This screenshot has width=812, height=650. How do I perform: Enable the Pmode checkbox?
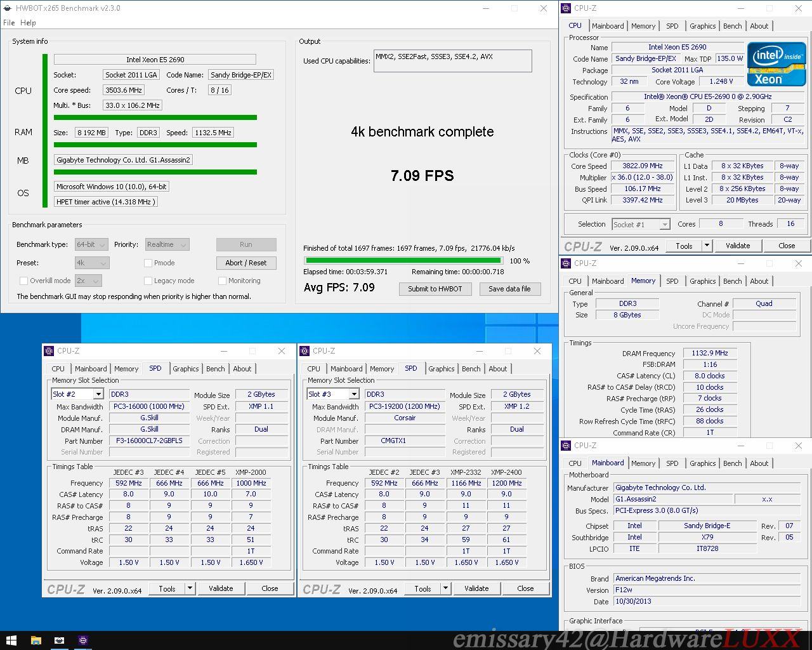pyautogui.click(x=148, y=263)
